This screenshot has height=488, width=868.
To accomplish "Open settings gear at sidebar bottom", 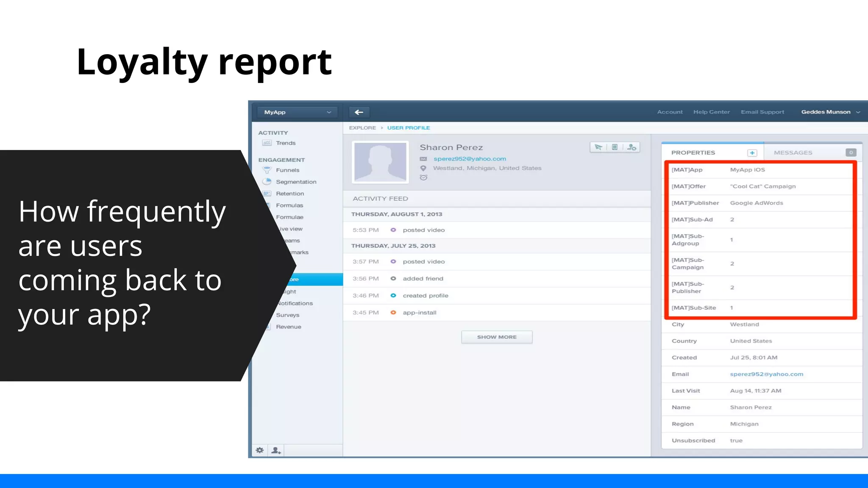I will [260, 450].
